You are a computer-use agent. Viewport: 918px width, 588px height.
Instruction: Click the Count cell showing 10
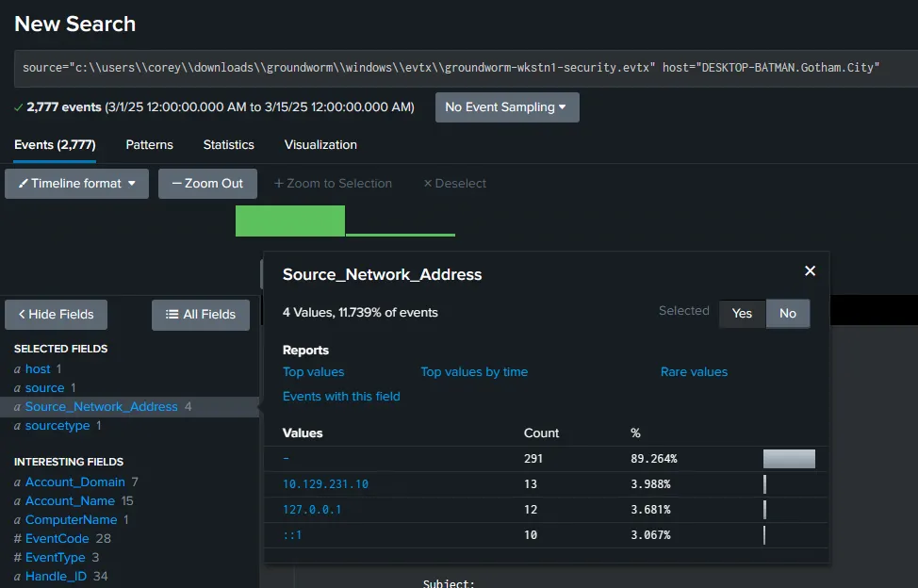[531, 534]
